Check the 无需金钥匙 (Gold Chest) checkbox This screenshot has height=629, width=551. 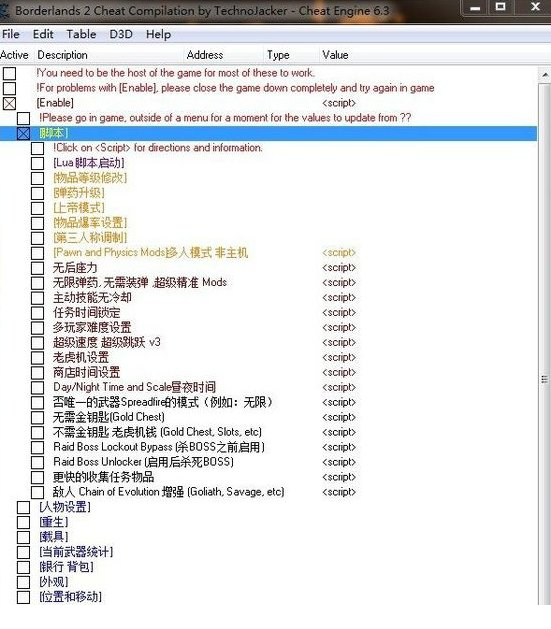[37, 418]
